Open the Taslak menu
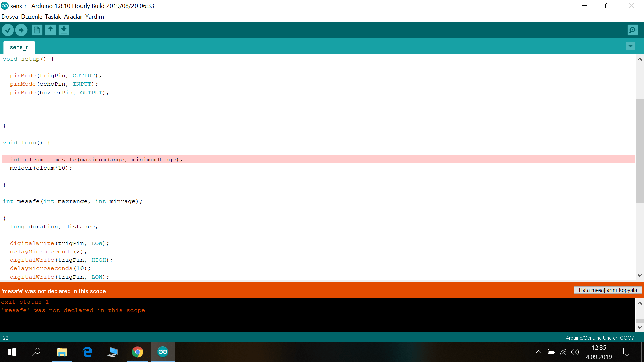This screenshot has width=644, height=362. pos(53,17)
